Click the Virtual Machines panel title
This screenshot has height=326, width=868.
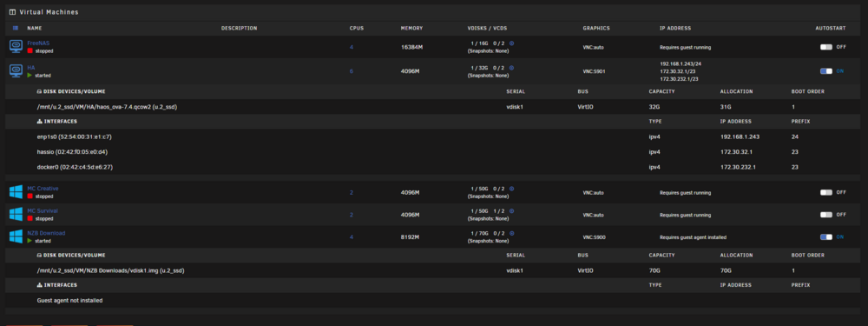[x=49, y=12]
